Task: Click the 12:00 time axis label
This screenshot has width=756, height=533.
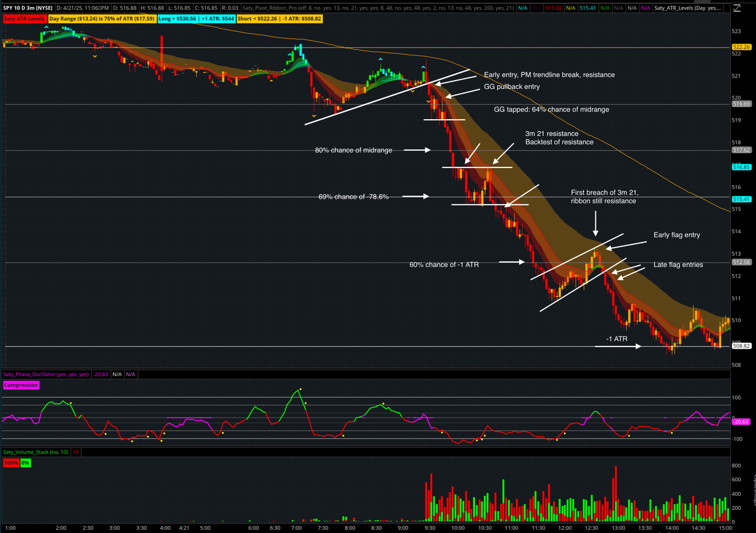Action: click(x=564, y=527)
